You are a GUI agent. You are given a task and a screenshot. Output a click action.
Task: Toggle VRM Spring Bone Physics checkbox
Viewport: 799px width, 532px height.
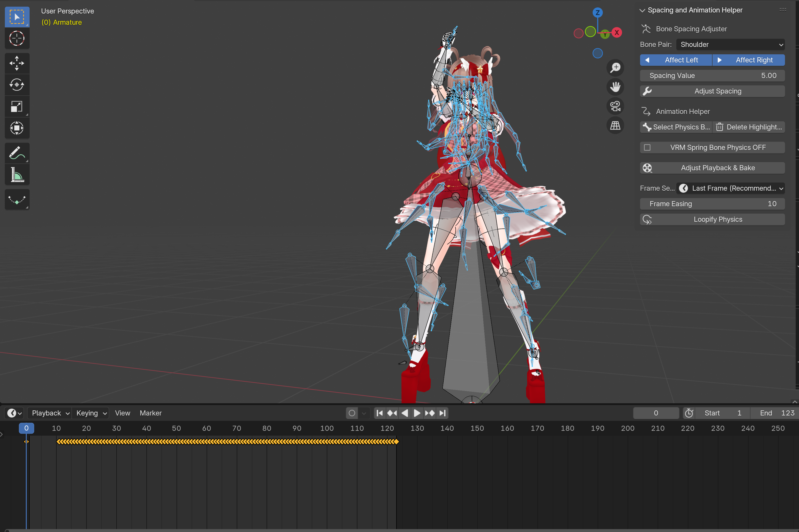(x=647, y=148)
